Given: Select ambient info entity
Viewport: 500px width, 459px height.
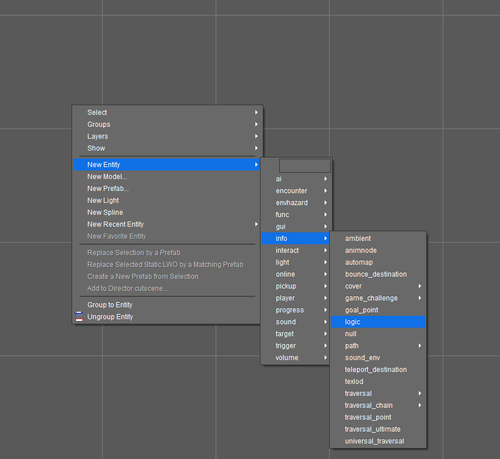Looking at the screenshot, I should coord(378,239).
